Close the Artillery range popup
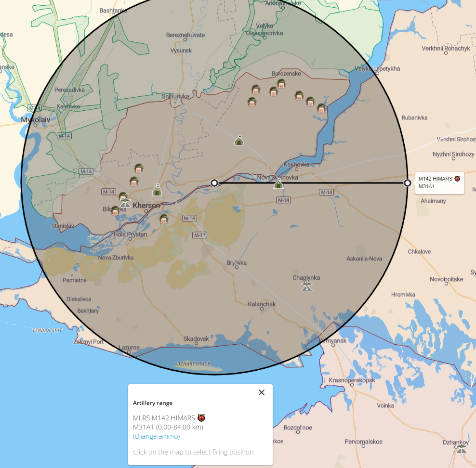The image size is (476, 468). coord(262,392)
